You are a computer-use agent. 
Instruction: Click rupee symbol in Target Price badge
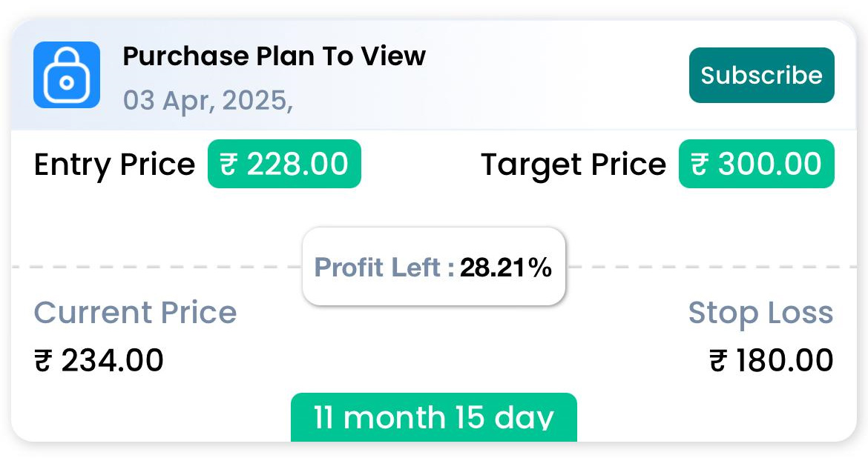[x=700, y=165]
